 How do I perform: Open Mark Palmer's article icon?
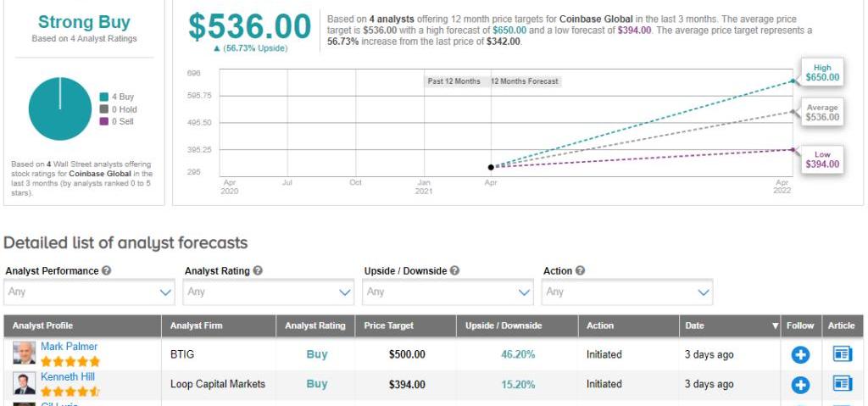[x=843, y=354]
